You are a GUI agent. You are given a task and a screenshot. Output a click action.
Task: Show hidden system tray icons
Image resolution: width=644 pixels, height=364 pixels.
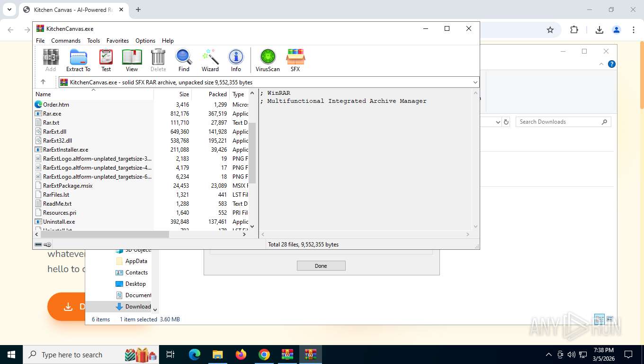click(549, 355)
